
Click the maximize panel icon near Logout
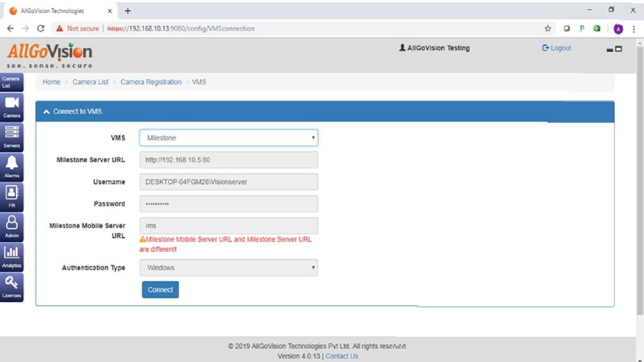click(x=619, y=49)
